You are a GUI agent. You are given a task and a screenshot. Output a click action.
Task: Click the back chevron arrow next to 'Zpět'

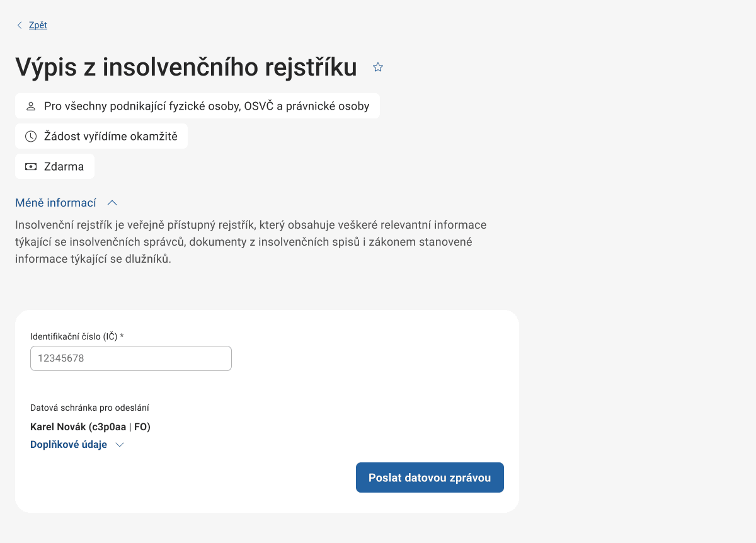(x=20, y=25)
